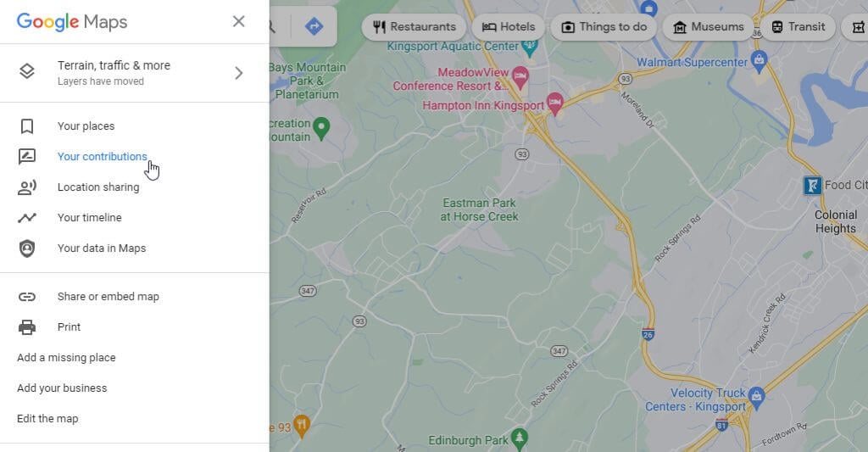The image size is (868, 452).
Task: Close the Google Maps side menu
Action: [x=238, y=21]
